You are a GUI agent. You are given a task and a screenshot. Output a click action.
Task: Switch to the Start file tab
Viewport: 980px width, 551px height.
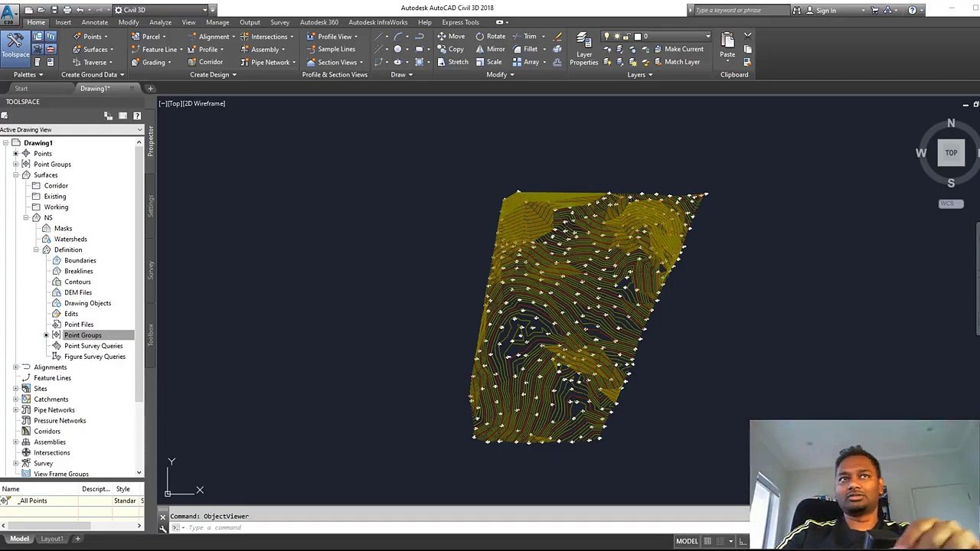[21, 89]
